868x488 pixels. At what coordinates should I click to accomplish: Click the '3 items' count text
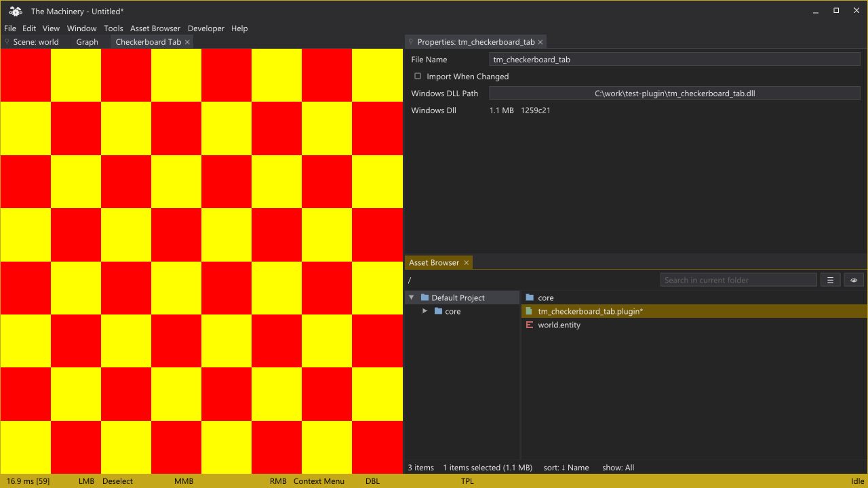tap(421, 468)
